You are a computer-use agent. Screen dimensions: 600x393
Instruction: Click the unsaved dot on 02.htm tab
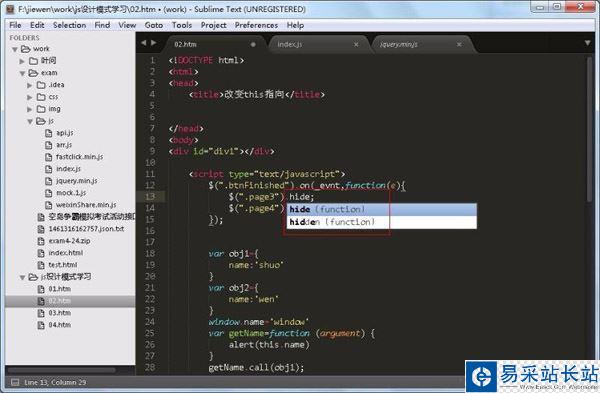pos(253,45)
